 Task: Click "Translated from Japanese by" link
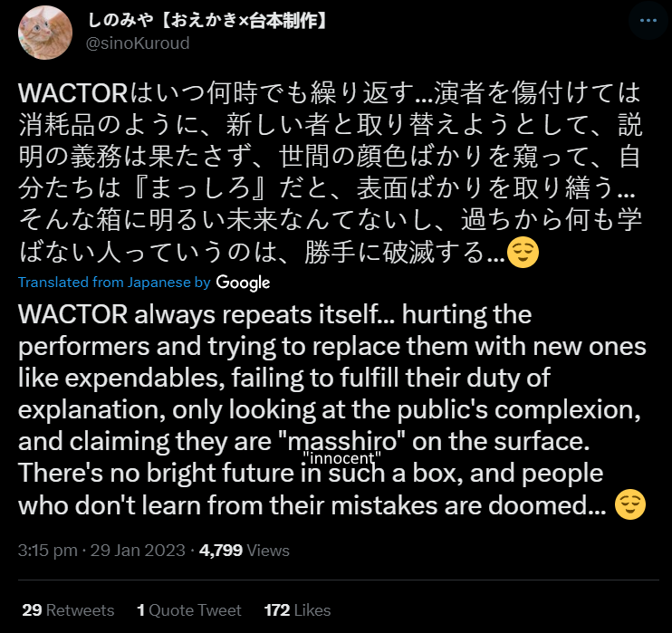[x=114, y=283]
